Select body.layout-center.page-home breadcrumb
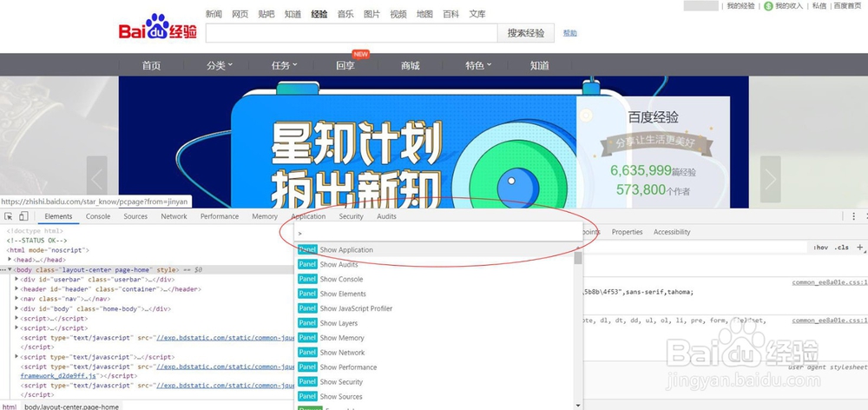Viewport: 868px width, 410px height. click(71, 407)
